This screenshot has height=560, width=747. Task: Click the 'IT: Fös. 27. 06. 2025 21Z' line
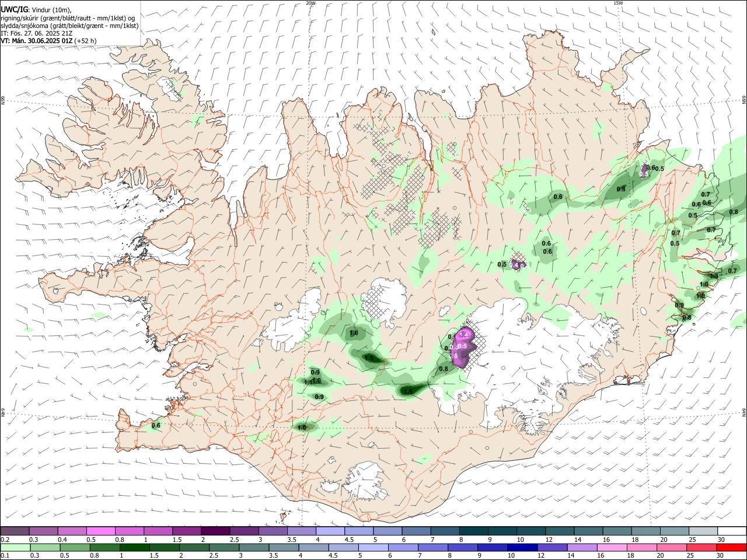[36, 33]
